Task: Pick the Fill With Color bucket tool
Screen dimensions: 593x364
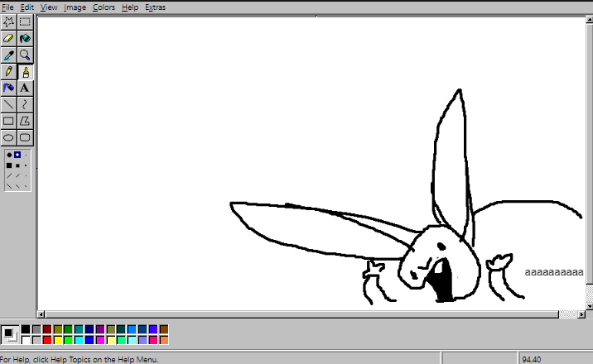Action: 25,39
